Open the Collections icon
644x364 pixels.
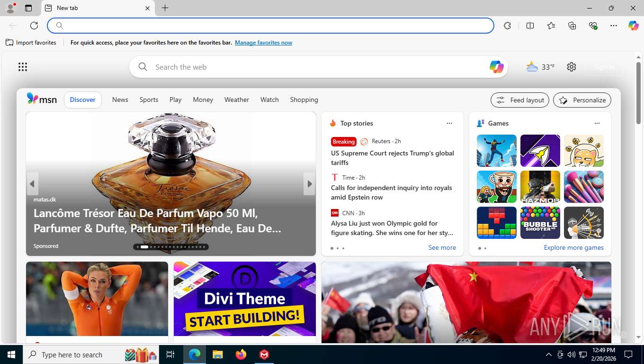click(x=572, y=26)
